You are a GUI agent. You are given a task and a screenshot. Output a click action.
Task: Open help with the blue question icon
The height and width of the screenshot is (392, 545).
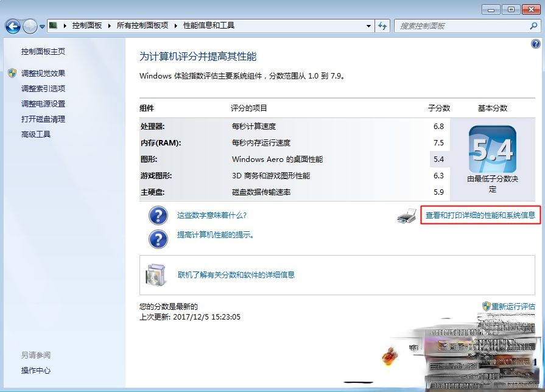[536, 44]
